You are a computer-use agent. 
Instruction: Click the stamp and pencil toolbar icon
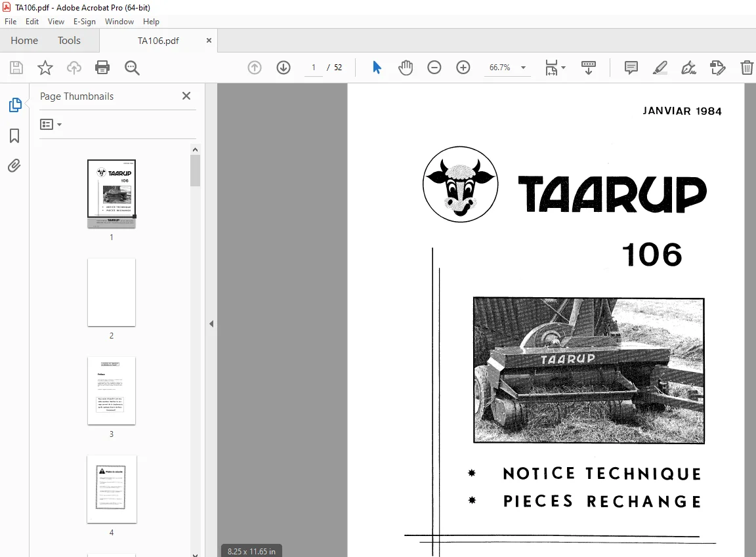717,68
